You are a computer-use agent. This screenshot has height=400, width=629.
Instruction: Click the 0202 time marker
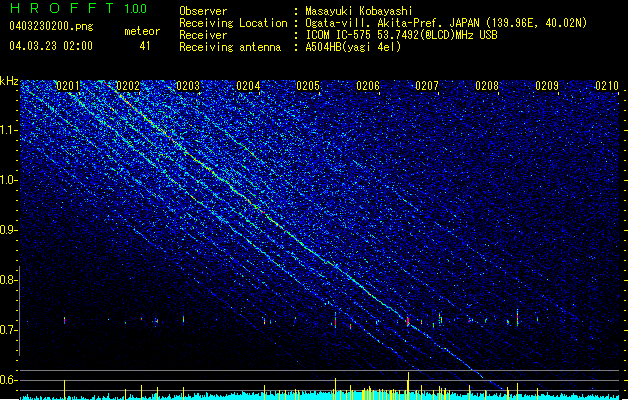(128, 86)
